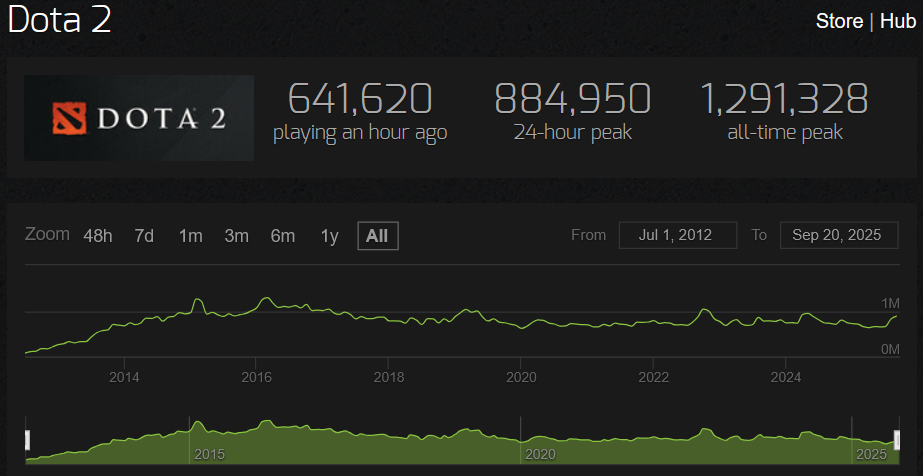Set chart zoom to 3m
Viewport: 923px width, 476px height.
click(236, 236)
